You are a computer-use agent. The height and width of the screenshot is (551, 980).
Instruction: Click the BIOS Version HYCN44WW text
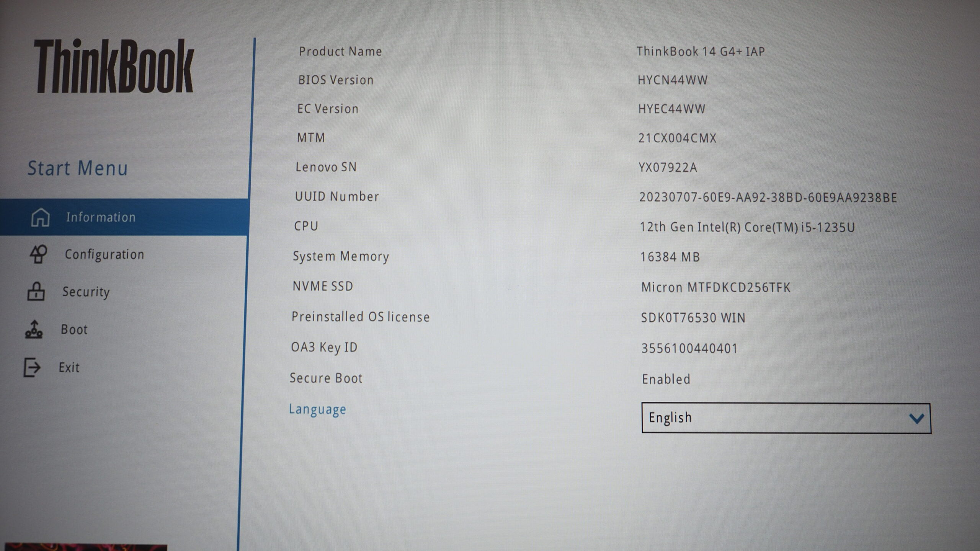click(x=673, y=80)
